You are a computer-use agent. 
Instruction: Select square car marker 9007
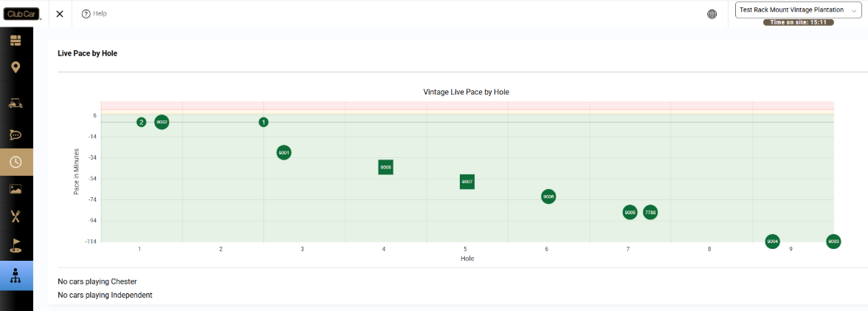point(467,182)
